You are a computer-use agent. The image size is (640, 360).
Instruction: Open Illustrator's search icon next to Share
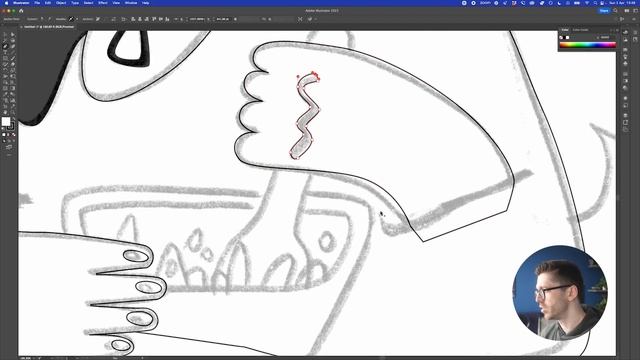pyautogui.click(x=616, y=11)
